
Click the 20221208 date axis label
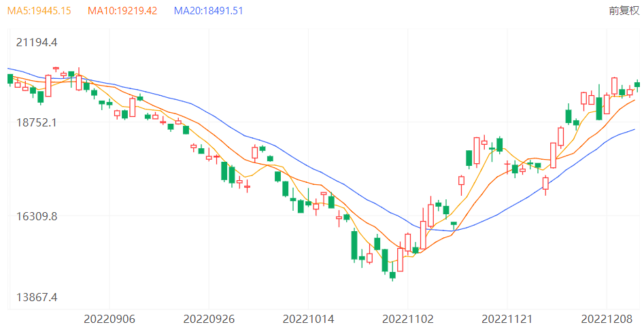607,319
